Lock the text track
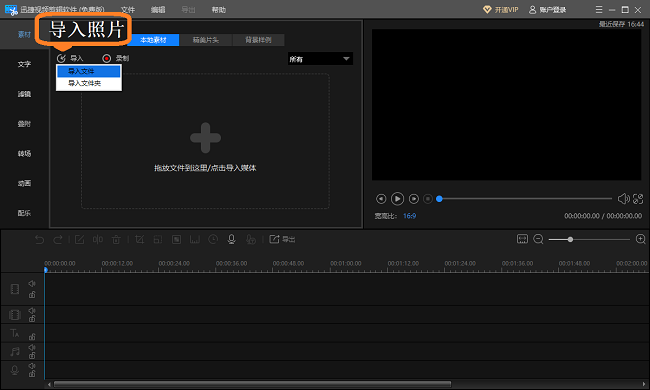This screenshot has width=650, height=390. [x=32, y=337]
